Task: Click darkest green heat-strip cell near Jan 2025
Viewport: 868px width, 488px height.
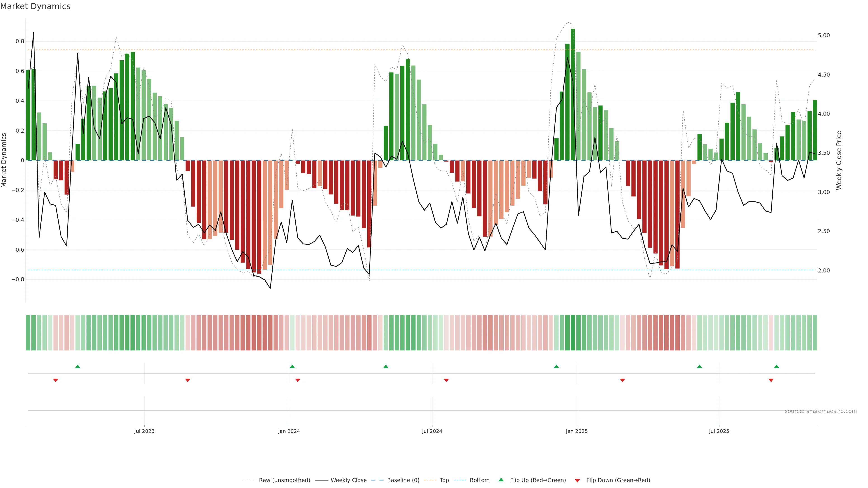Action: coord(573,333)
